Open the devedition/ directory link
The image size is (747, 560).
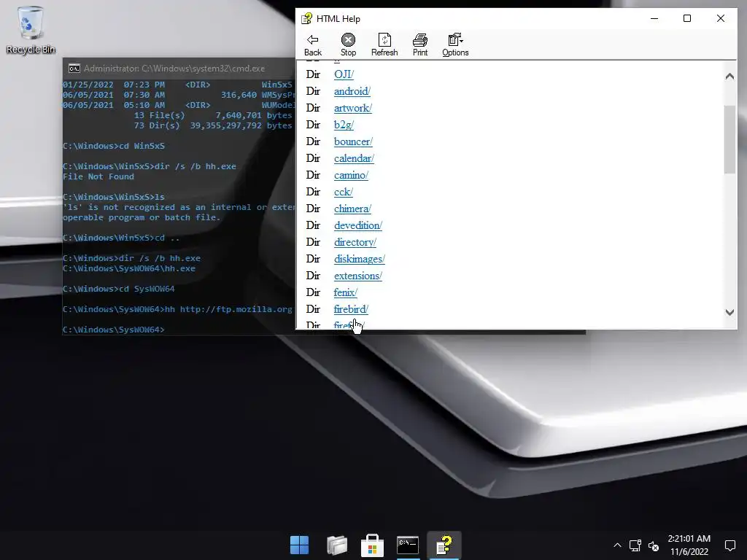[x=357, y=225]
